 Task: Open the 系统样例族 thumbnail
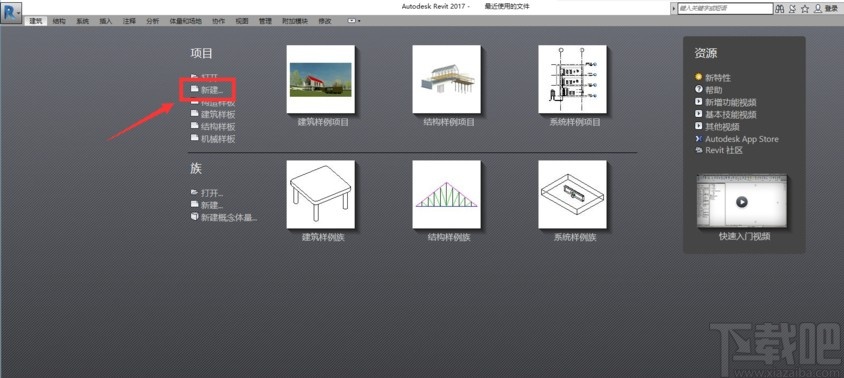(572, 194)
